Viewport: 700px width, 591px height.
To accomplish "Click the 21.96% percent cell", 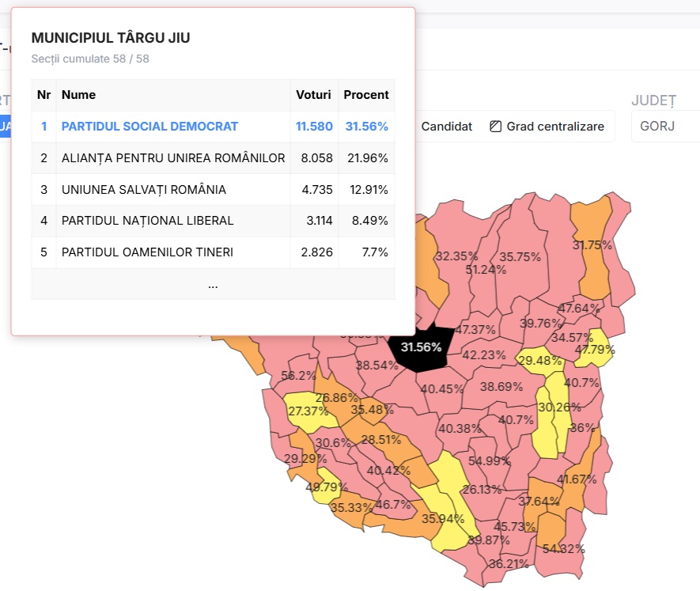I will point(368,158).
